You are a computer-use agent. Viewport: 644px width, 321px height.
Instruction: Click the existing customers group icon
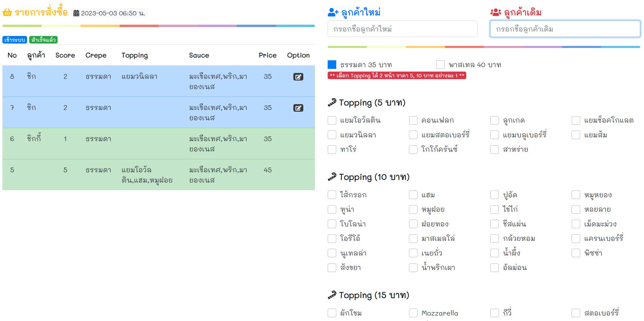495,13
